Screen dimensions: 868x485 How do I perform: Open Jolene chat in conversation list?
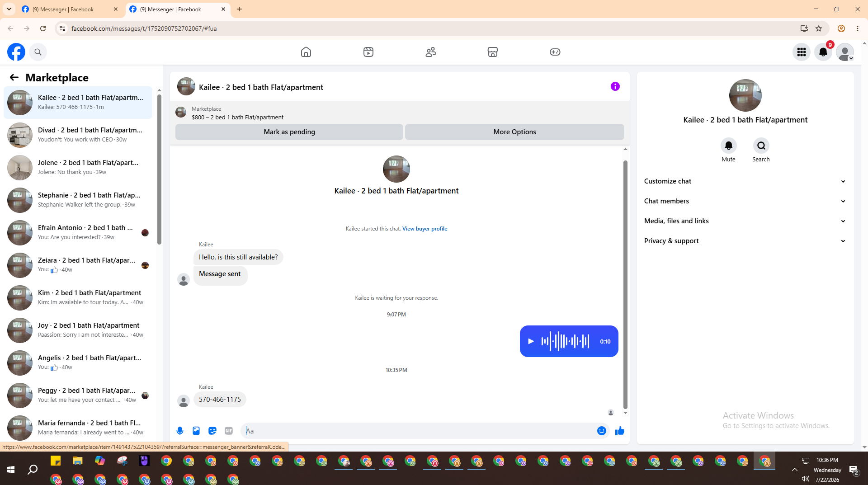pyautogui.click(x=78, y=168)
